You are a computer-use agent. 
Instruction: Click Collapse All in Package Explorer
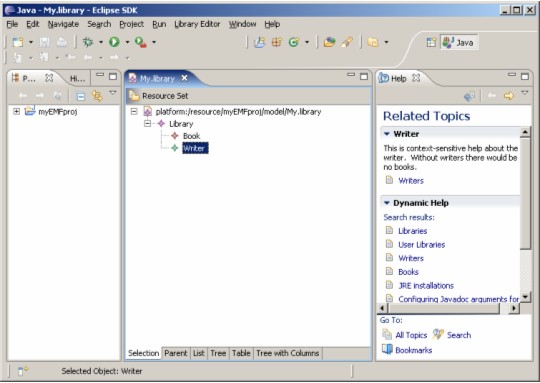(81, 96)
